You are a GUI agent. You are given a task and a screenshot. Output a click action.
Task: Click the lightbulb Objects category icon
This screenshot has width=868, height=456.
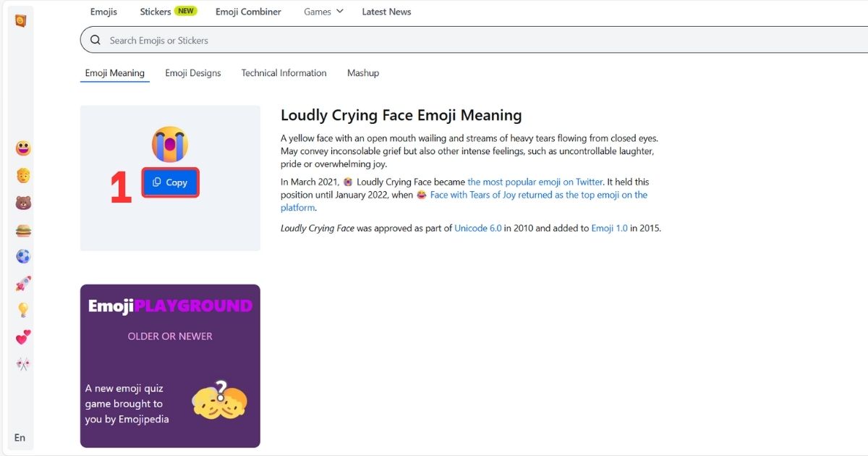click(x=21, y=310)
